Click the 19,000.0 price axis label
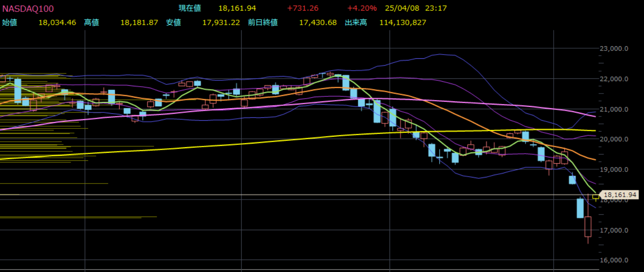This screenshot has width=644, height=272. (x=614, y=170)
